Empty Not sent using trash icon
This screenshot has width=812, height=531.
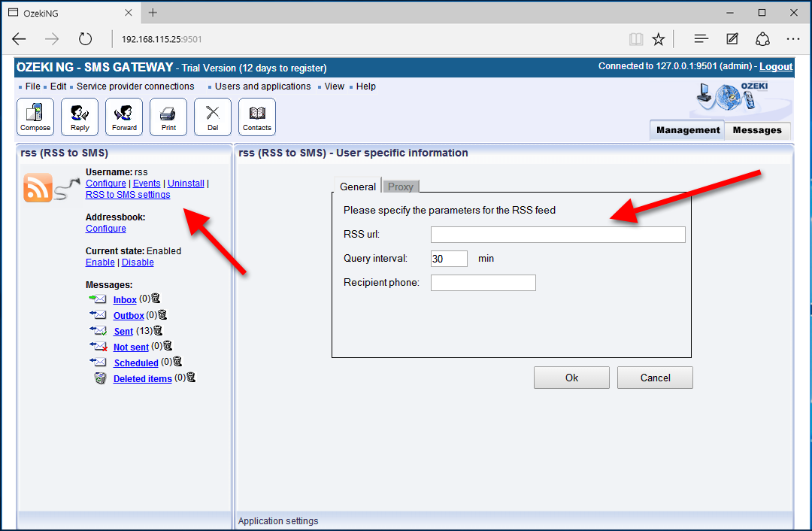(x=167, y=345)
